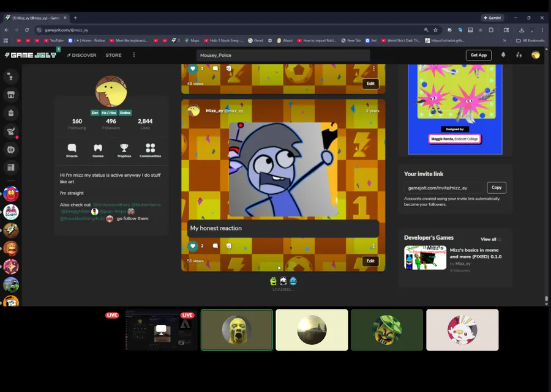Open the red-faced community avatar in sidebar

click(11, 194)
